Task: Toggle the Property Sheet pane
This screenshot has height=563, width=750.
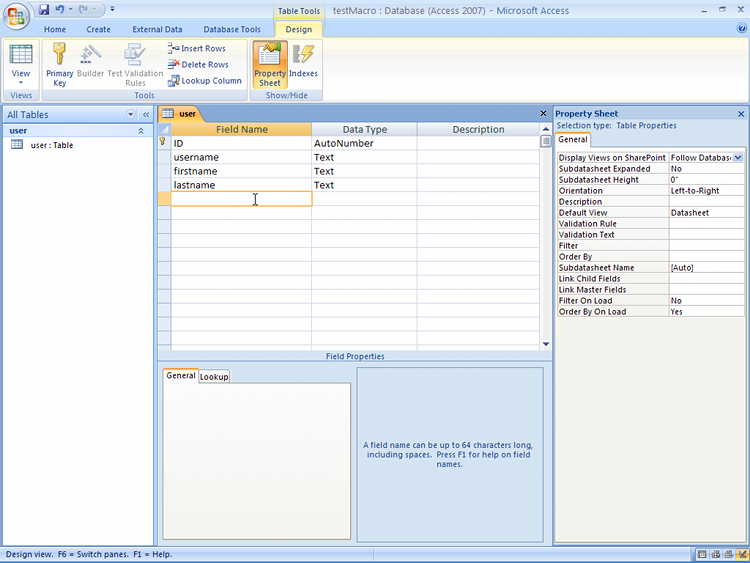Action: 270,64
